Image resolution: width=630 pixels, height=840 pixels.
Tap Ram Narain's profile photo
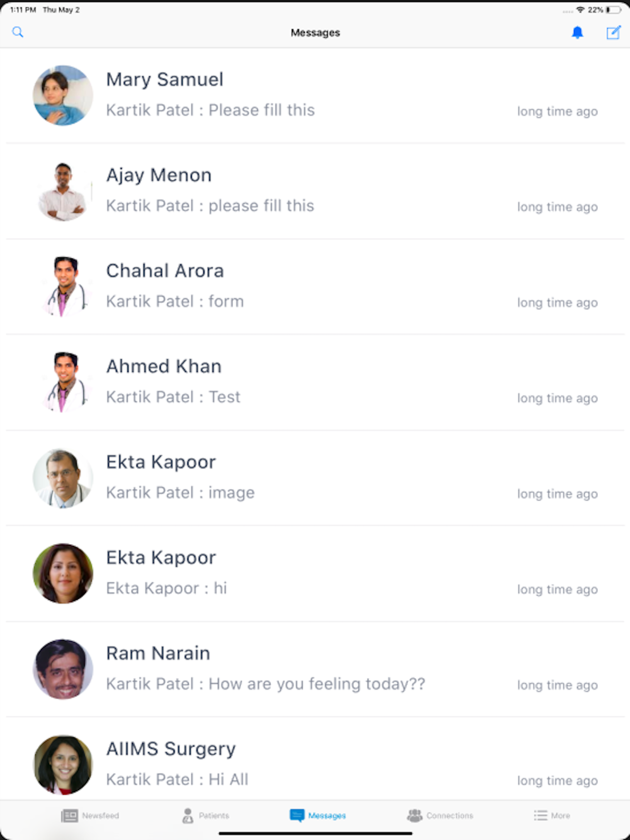tap(63, 669)
